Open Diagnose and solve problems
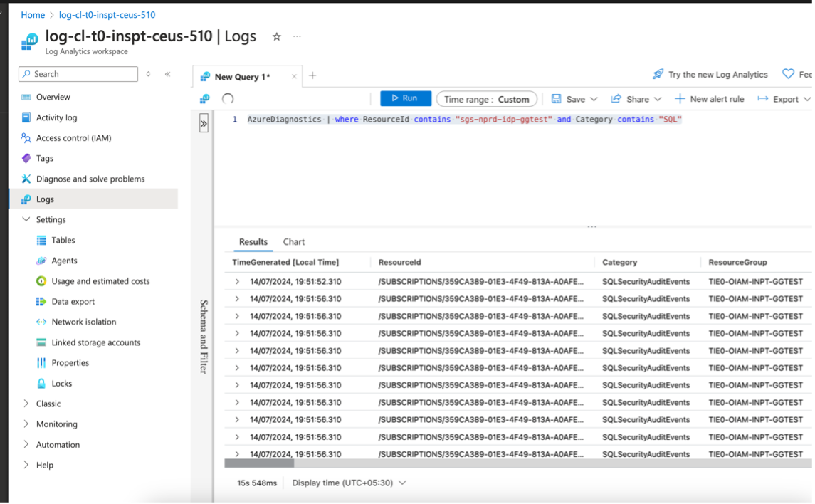 click(90, 179)
